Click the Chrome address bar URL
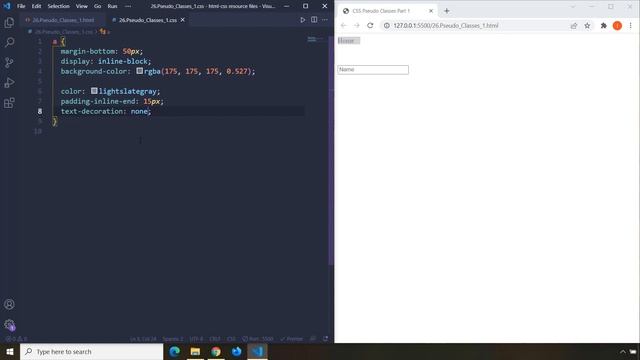The width and height of the screenshot is (640, 360). (446, 25)
